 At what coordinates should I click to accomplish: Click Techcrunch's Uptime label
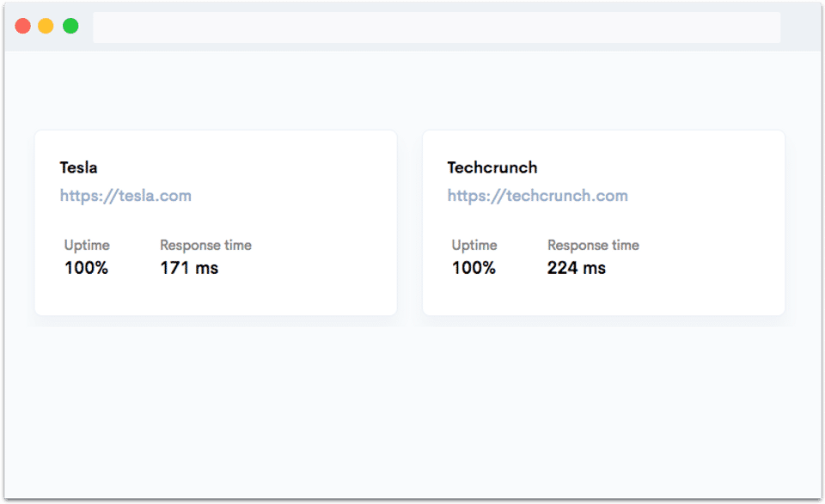(x=474, y=246)
